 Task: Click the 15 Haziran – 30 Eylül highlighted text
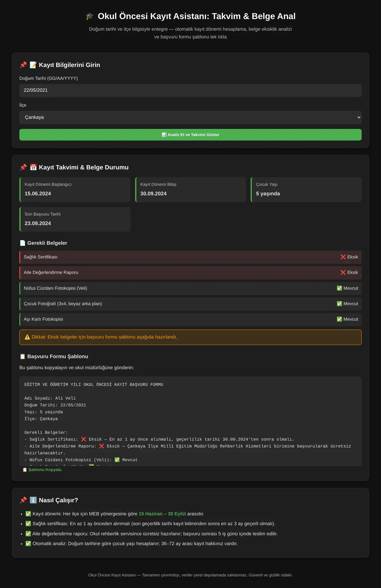[x=162, y=514]
